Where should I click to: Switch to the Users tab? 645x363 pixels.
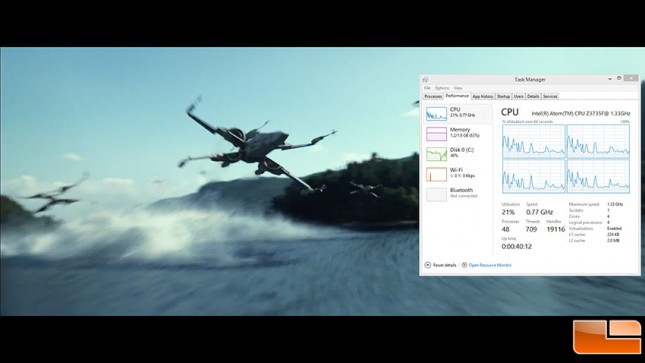(x=518, y=96)
